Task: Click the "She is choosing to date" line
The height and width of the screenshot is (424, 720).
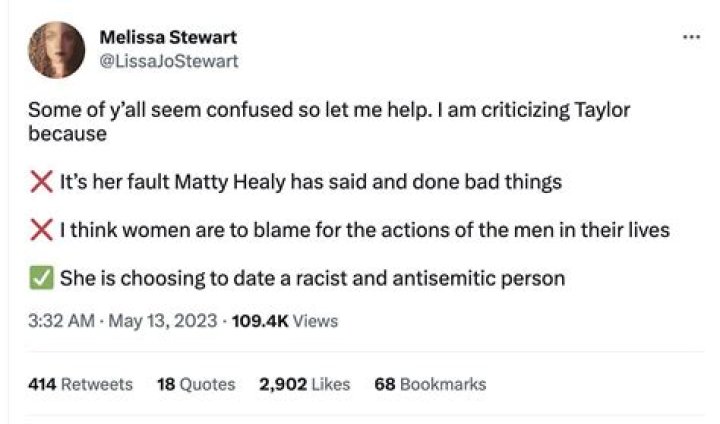Action: 312,278
